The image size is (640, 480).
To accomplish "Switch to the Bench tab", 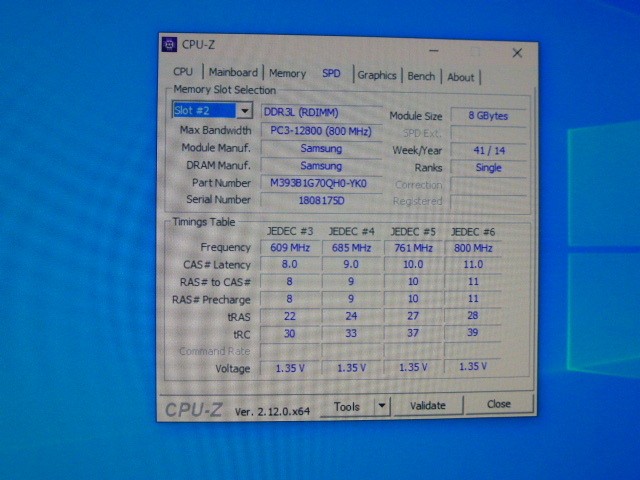I will click(x=421, y=76).
